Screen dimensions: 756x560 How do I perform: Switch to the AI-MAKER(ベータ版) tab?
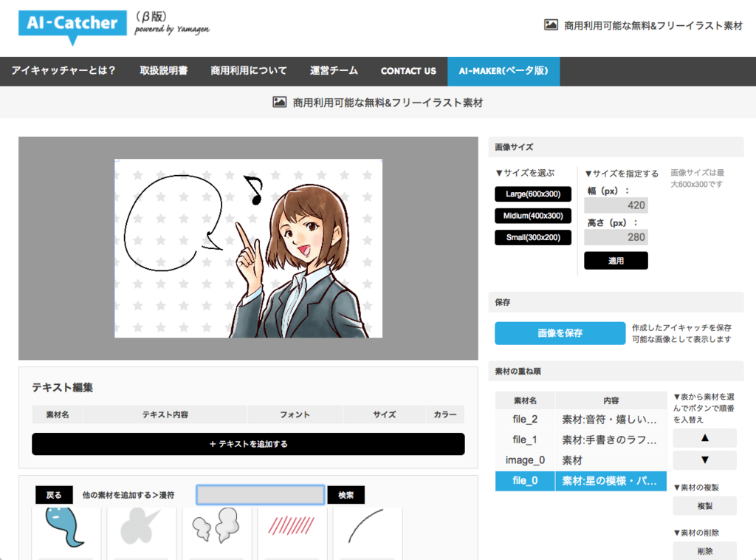pos(504,71)
